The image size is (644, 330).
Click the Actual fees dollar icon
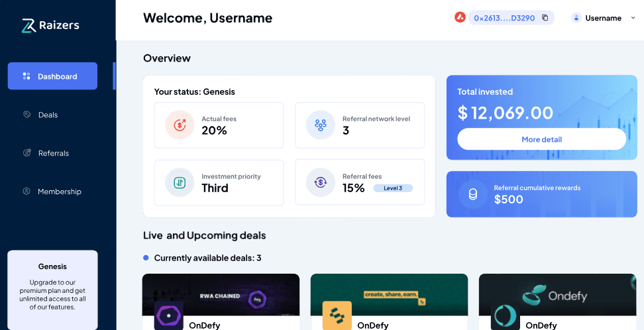180,125
